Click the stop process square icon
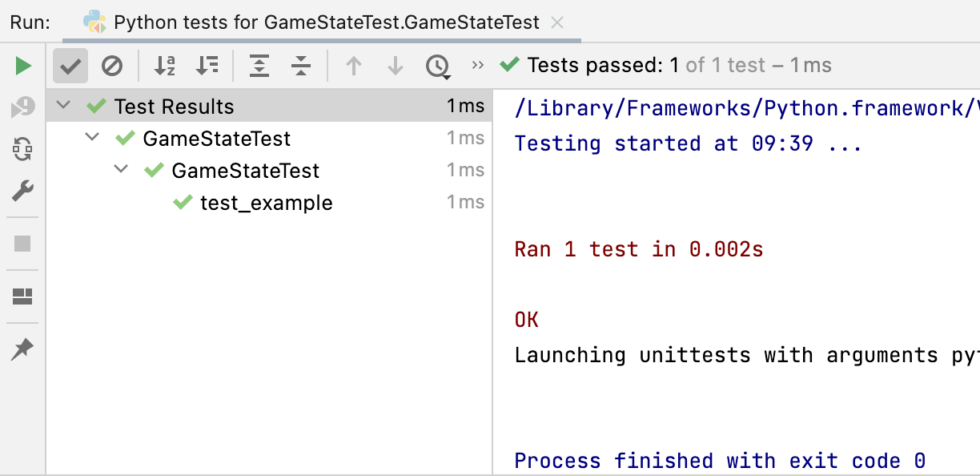This screenshot has height=476, width=980. pos(23,244)
